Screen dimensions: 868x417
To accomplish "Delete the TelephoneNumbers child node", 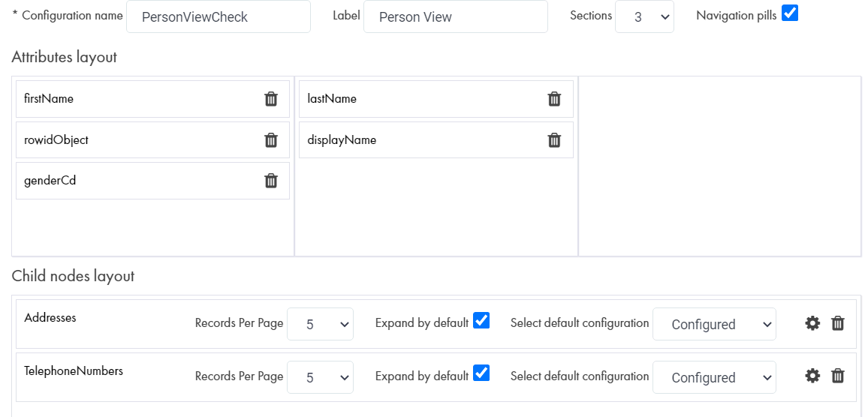I will coord(838,376).
